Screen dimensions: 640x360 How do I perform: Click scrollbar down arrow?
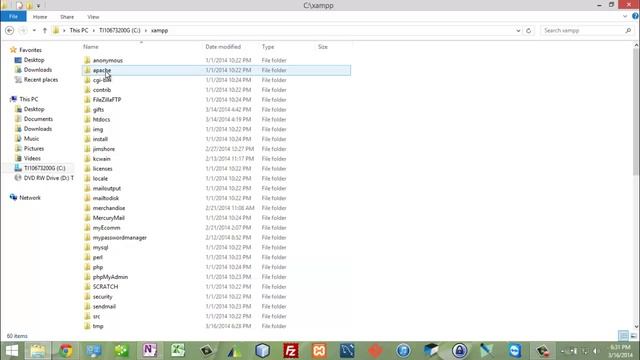tap(636, 327)
